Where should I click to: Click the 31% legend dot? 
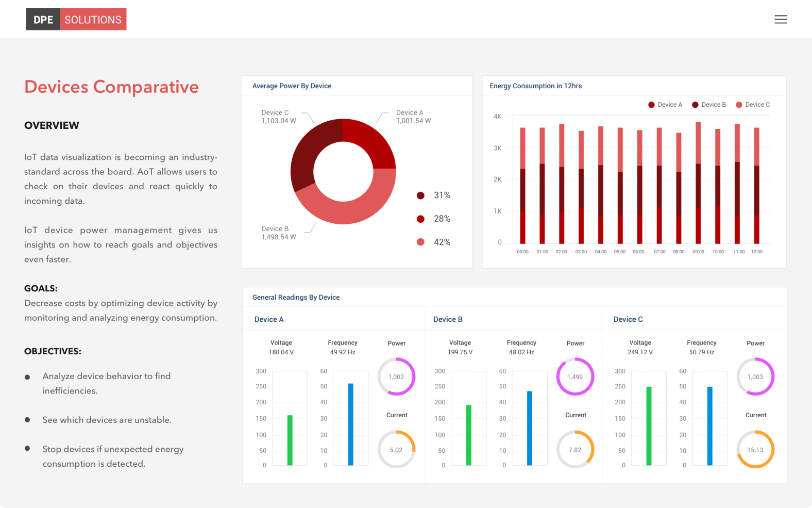pyautogui.click(x=420, y=195)
